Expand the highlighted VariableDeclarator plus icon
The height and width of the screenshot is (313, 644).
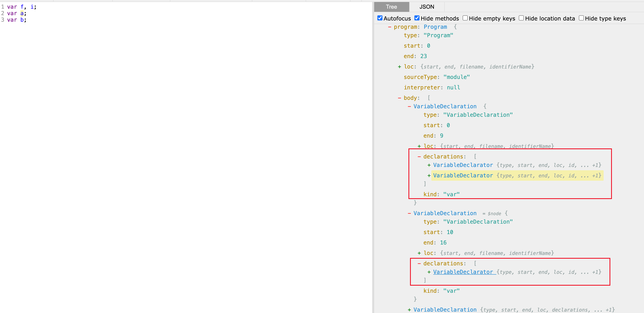point(429,176)
